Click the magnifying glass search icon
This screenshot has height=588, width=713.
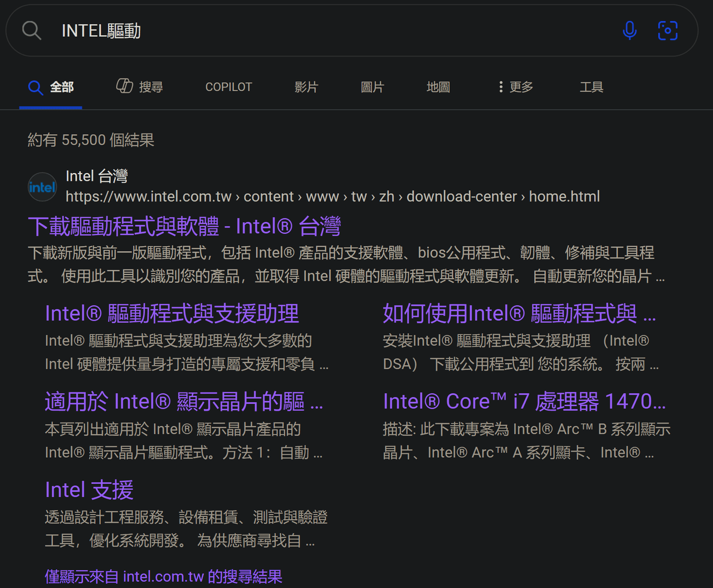coord(32,31)
